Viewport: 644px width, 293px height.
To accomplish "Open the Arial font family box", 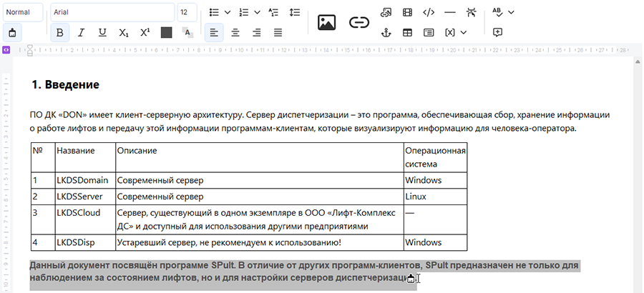I will tap(112, 12).
